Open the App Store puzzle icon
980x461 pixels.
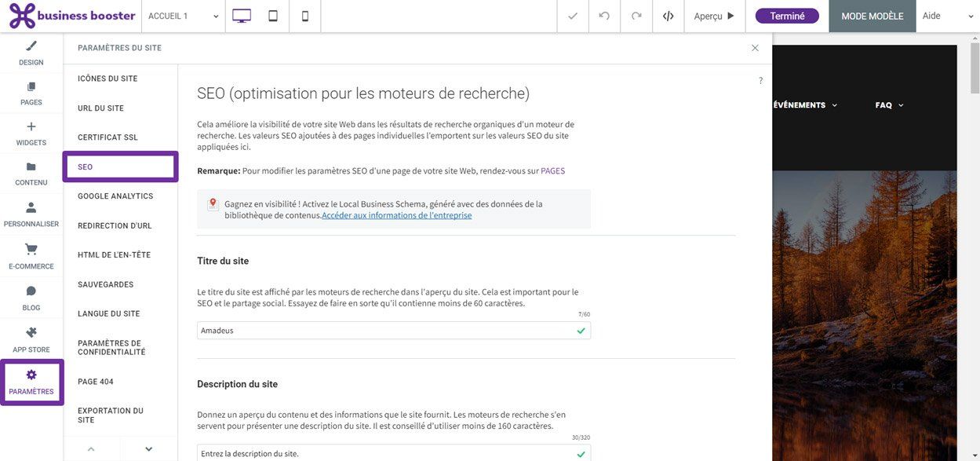(31, 332)
